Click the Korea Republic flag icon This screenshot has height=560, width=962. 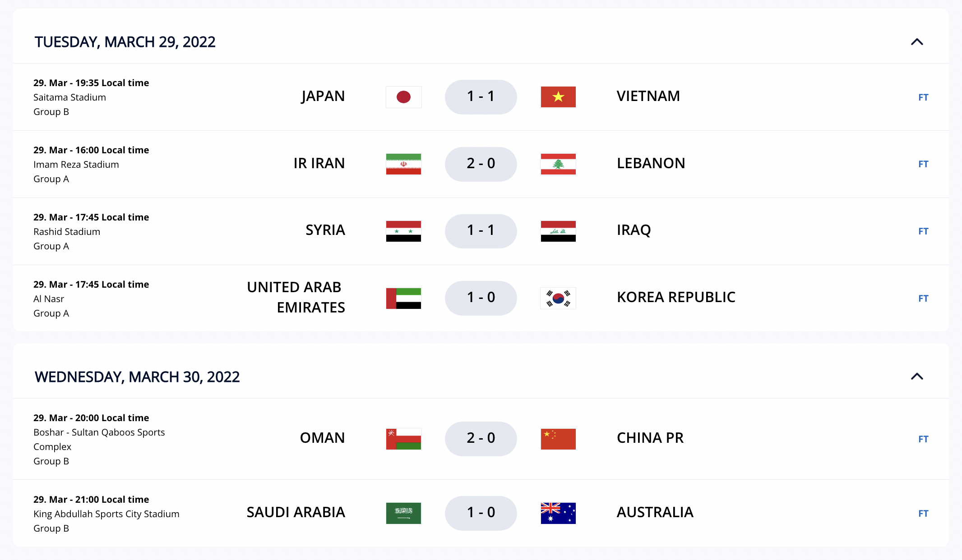click(558, 298)
